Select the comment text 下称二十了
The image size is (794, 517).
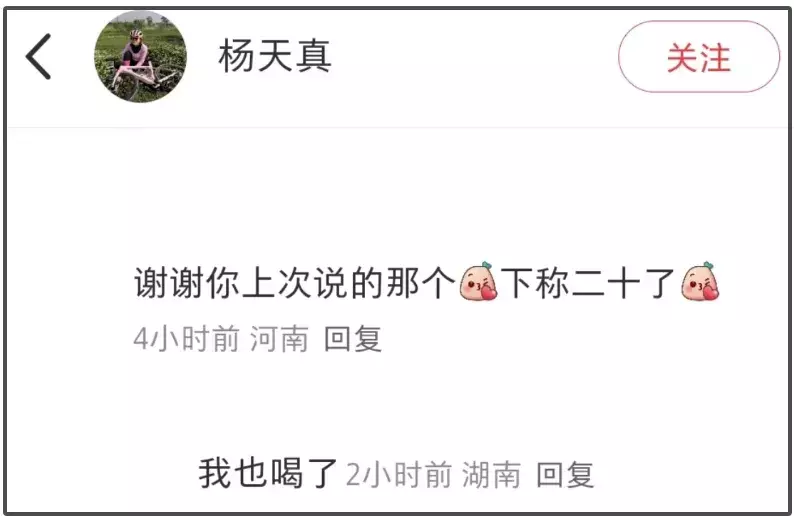coord(588,283)
